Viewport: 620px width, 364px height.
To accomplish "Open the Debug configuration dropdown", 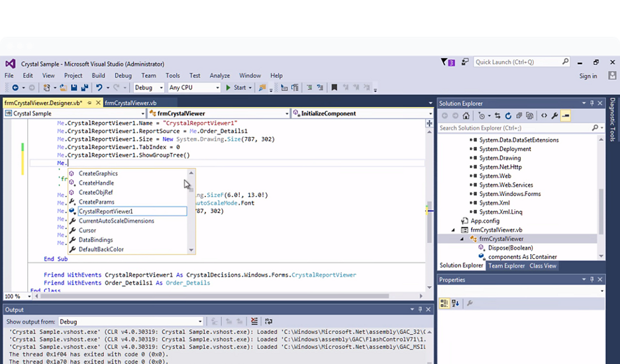I will tap(149, 87).
